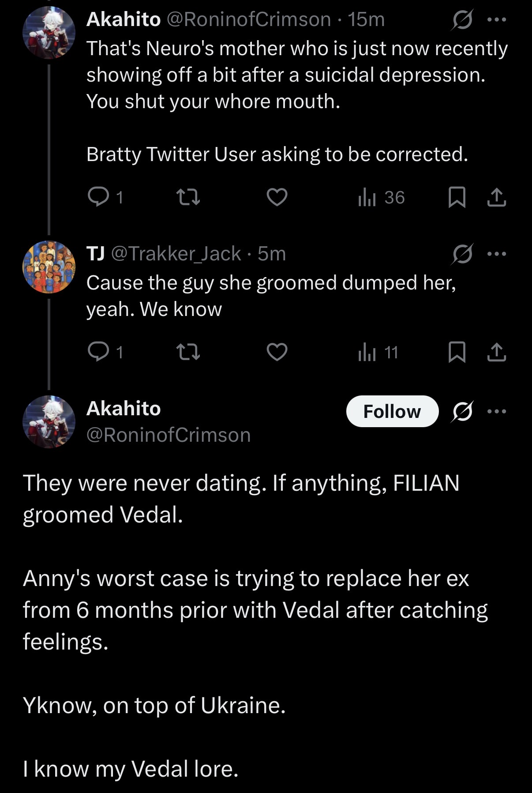This screenshot has width=532, height=793.
Task: Open more options on Akahito's first tweet
Action: [x=497, y=20]
